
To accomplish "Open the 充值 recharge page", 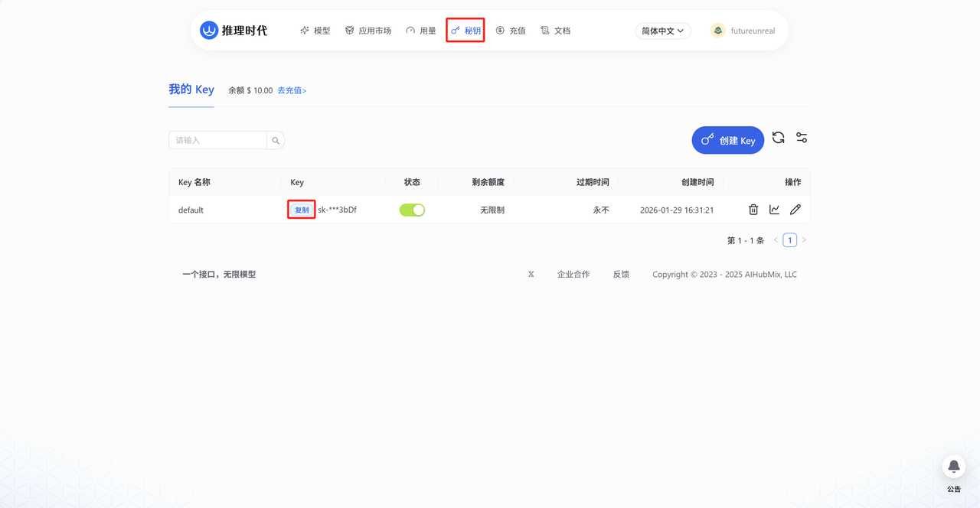I will (x=511, y=31).
